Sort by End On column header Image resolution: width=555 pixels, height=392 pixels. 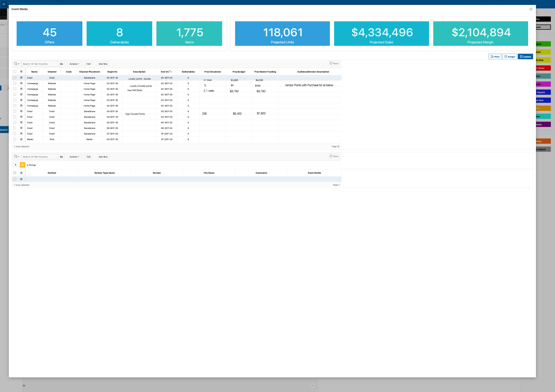coord(165,72)
